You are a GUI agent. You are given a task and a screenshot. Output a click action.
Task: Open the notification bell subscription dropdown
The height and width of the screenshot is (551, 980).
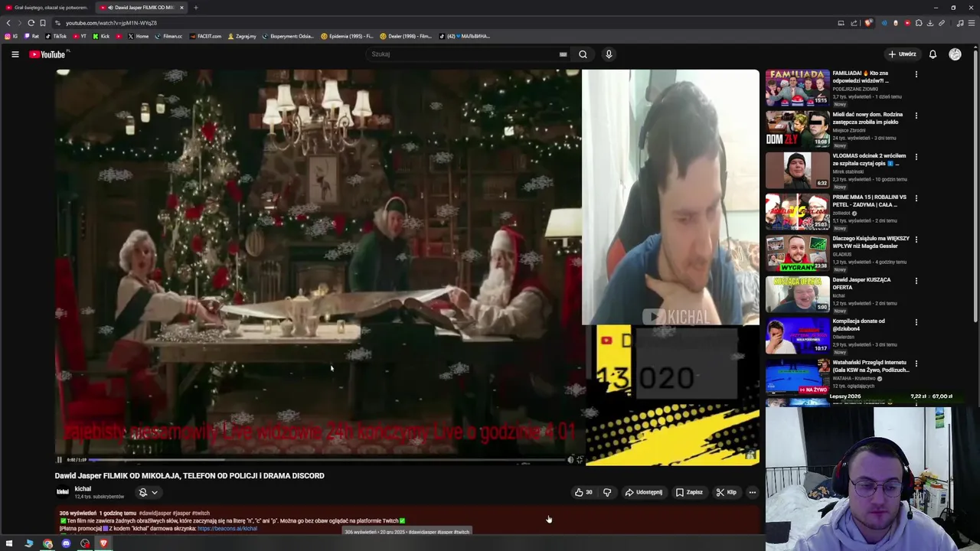tap(148, 493)
